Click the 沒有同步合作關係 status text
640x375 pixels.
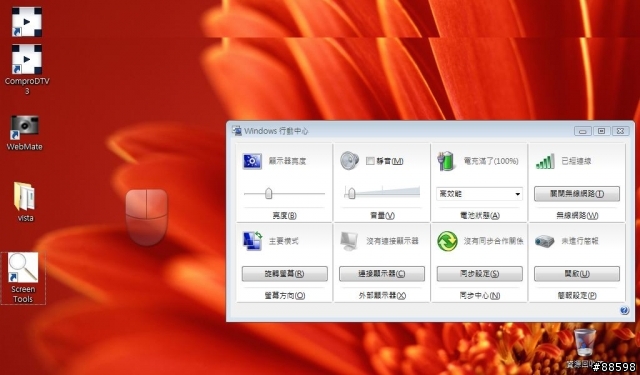pos(493,241)
